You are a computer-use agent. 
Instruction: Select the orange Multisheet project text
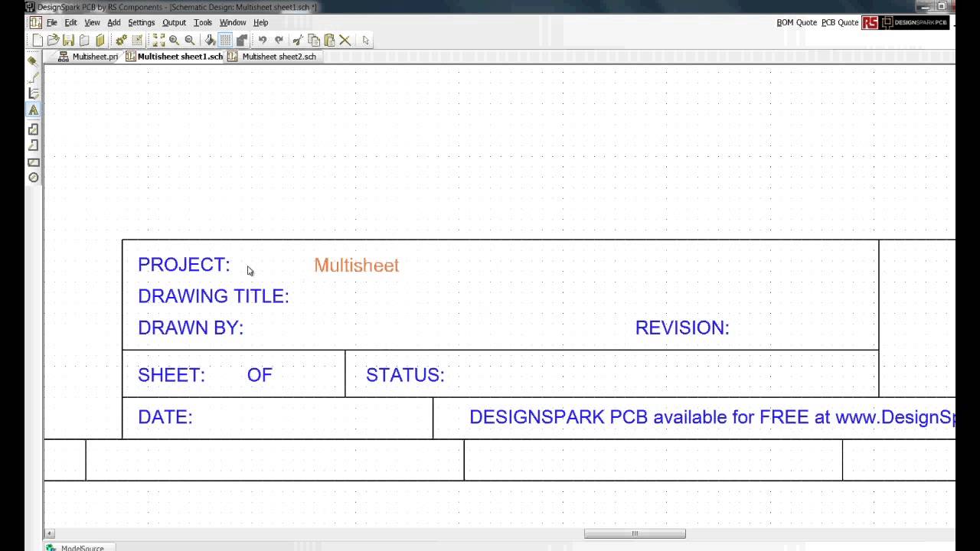(357, 266)
